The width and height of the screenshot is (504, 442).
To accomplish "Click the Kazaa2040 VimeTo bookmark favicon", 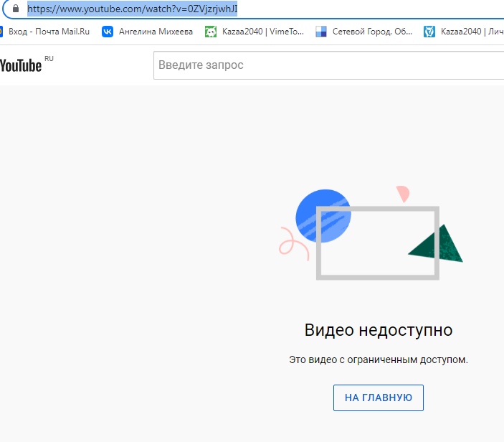I will point(211,32).
